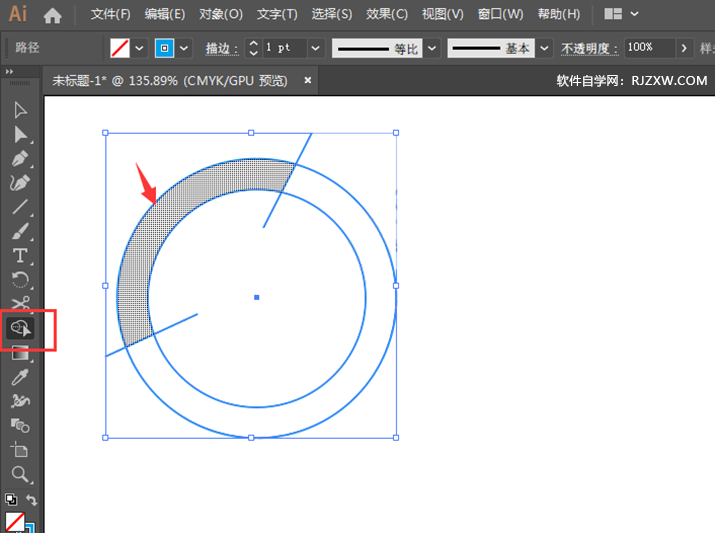Viewport: 715px width, 533px height.
Task: Adjust the stroke weight stepper arrows
Action: (254, 48)
